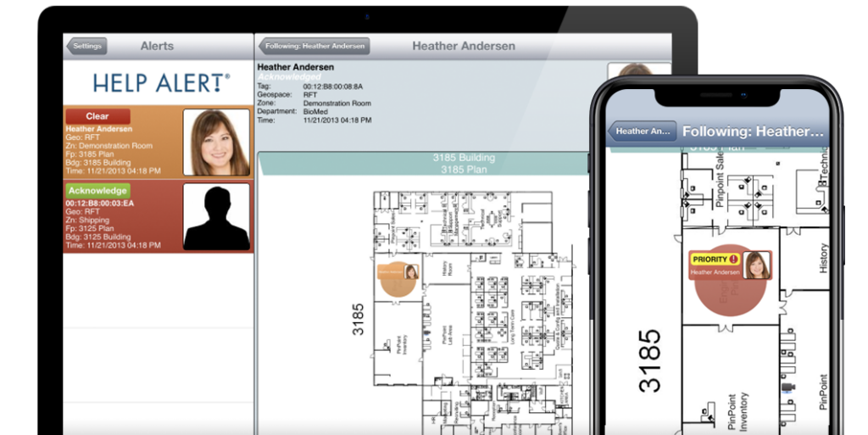Screen dimensions: 868x435
Task: Tap the 3185 Building banner label
Action: pos(464,158)
